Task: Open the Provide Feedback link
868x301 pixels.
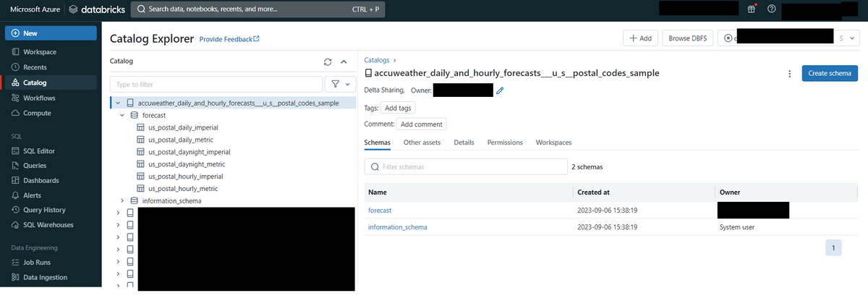Action: (229, 39)
